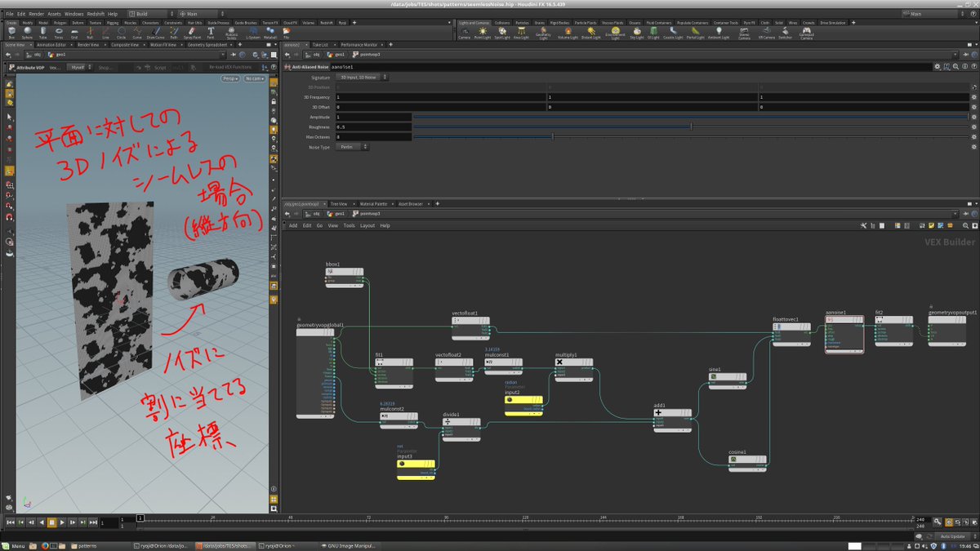980x551 pixels.
Task: Click the Auto Update button
Action: click(952, 536)
